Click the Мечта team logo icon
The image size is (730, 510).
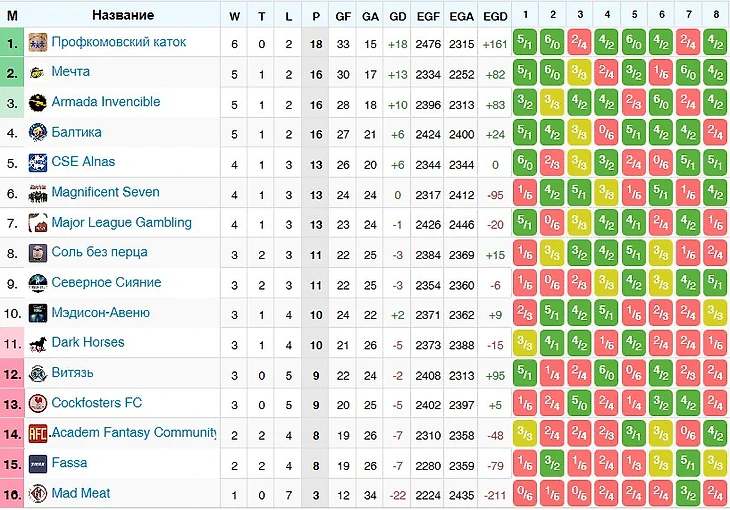pos(37,72)
